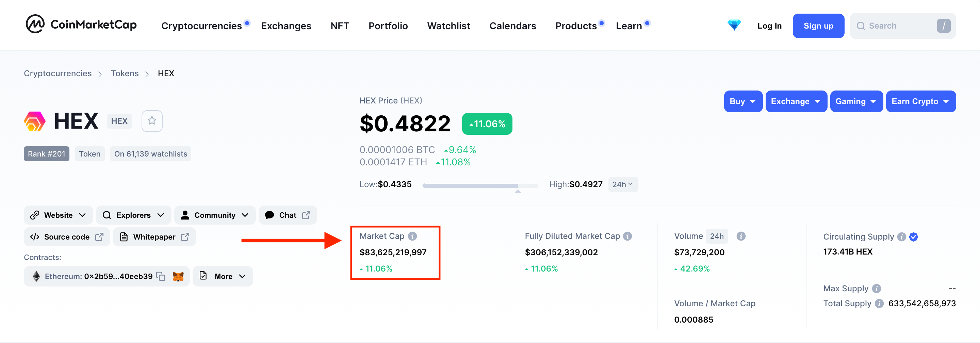
Task: Open the Watchlist page
Action: pos(448,26)
